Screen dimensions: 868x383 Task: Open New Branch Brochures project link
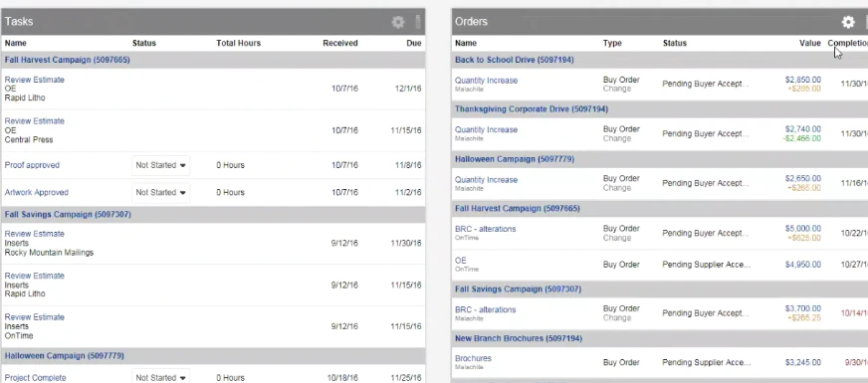pyautogui.click(x=519, y=338)
